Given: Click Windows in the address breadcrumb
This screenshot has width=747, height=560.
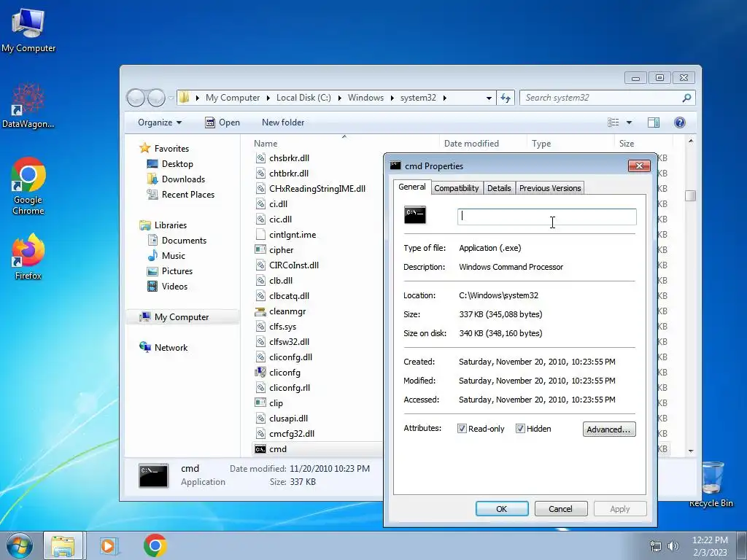Looking at the screenshot, I should point(365,98).
